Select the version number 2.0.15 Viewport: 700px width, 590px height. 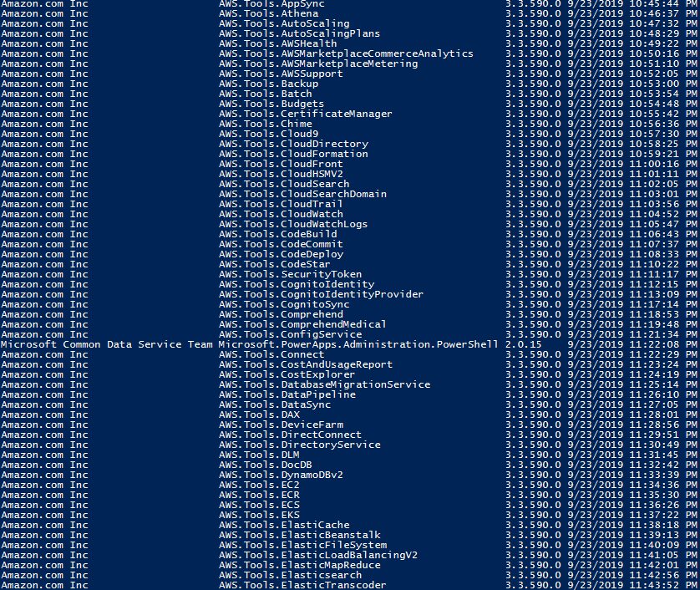click(523, 344)
